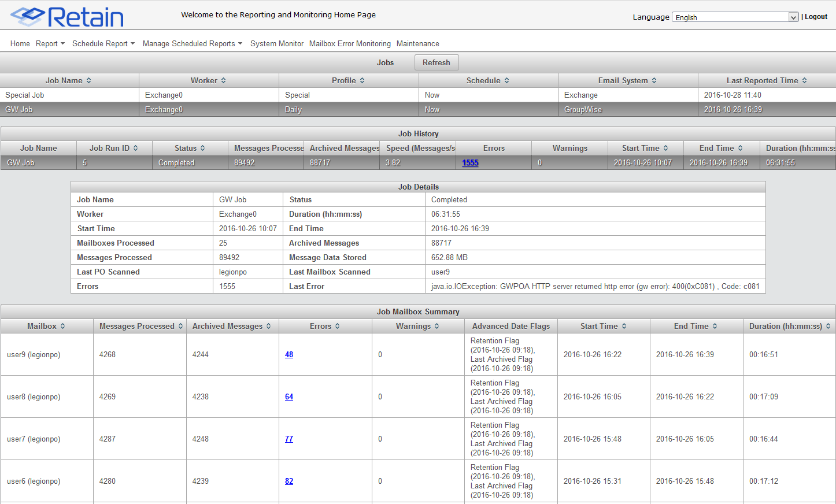This screenshot has width=836, height=504.
Task: Open the Language dropdown
Action: pyautogui.click(x=735, y=17)
